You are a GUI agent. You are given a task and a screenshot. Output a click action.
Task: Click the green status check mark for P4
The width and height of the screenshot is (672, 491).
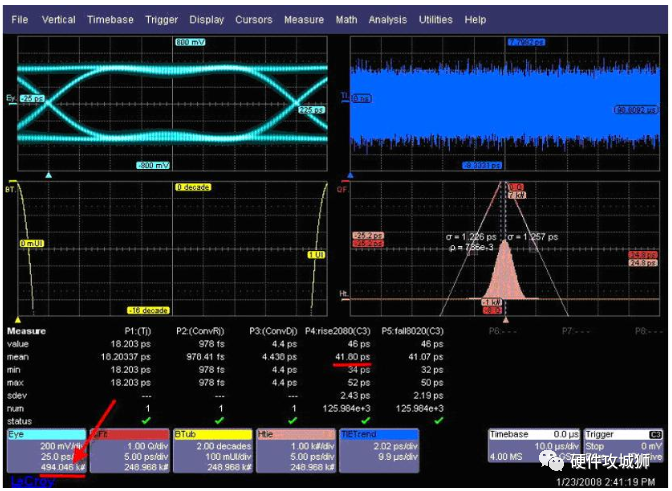(x=365, y=421)
